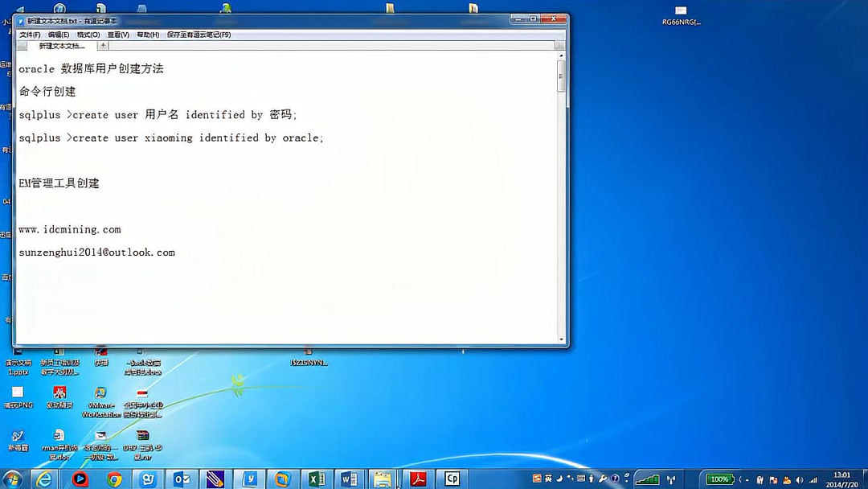Click the plus button to open new tab
868x489 pixels.
pyautogui.click(x=101, y=46)
